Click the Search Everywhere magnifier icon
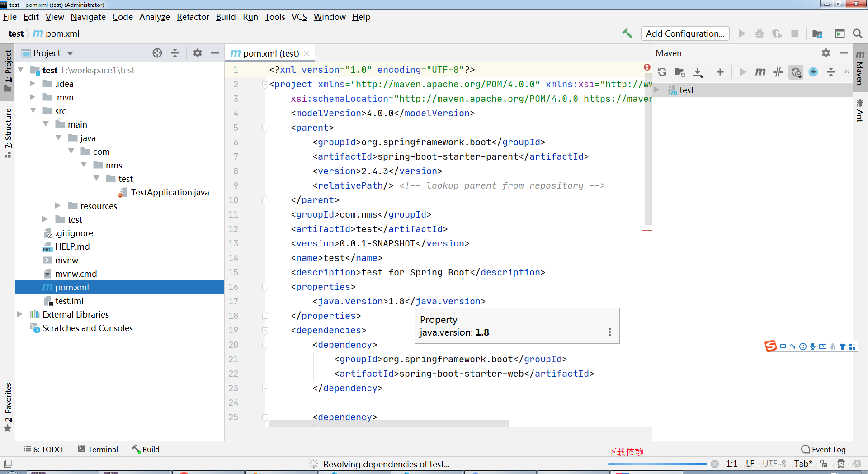Image resolution: width=868 pixels, height=474 pixels. tap(857, 33)
